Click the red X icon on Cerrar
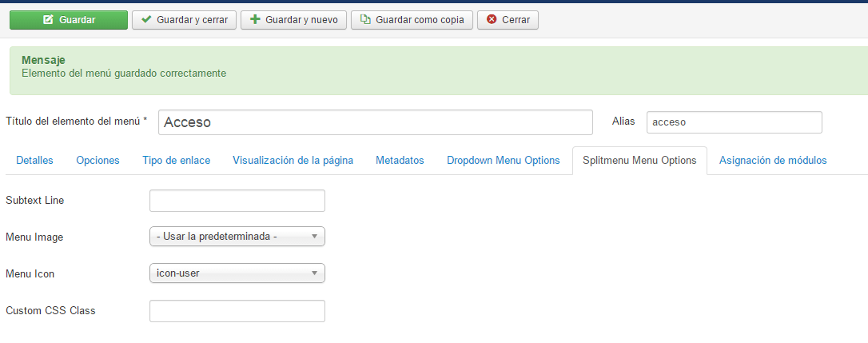This screenshot has width=868, height=343. 492,19
